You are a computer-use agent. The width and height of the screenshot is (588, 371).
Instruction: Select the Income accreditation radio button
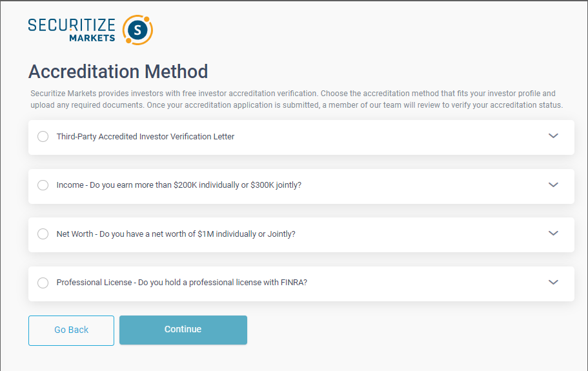click(x=43, y=185)
